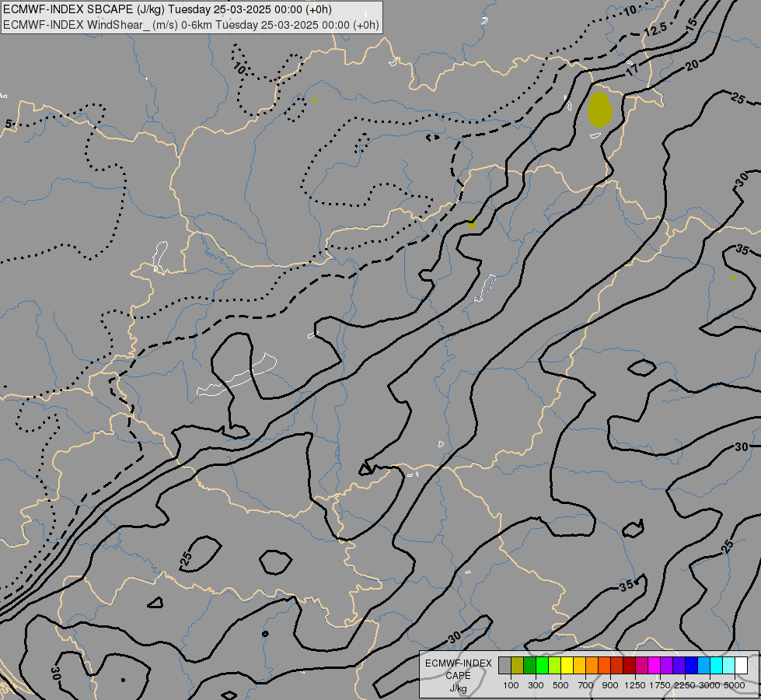
Task: Click the orange swatch left of the 700 tick
Action: point(592,666)
